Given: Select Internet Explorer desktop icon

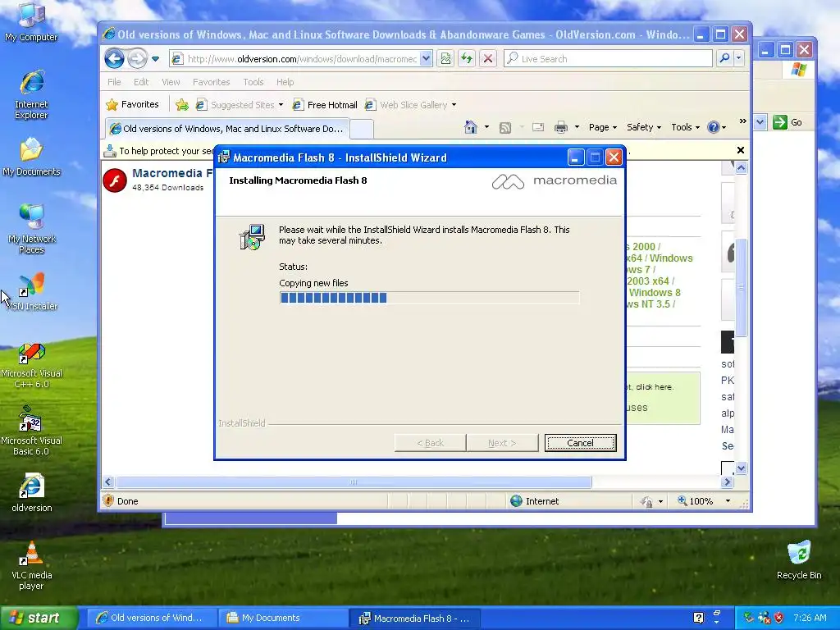Looking at the screenshot, I should point(31,94).
